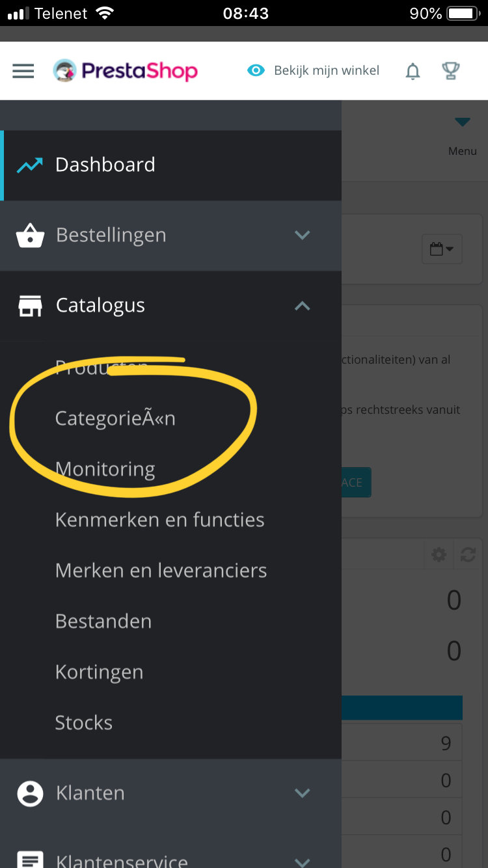Click the PrestaShop logo
The width and height of the screenshot is (488, 868).
click(126, 71)
